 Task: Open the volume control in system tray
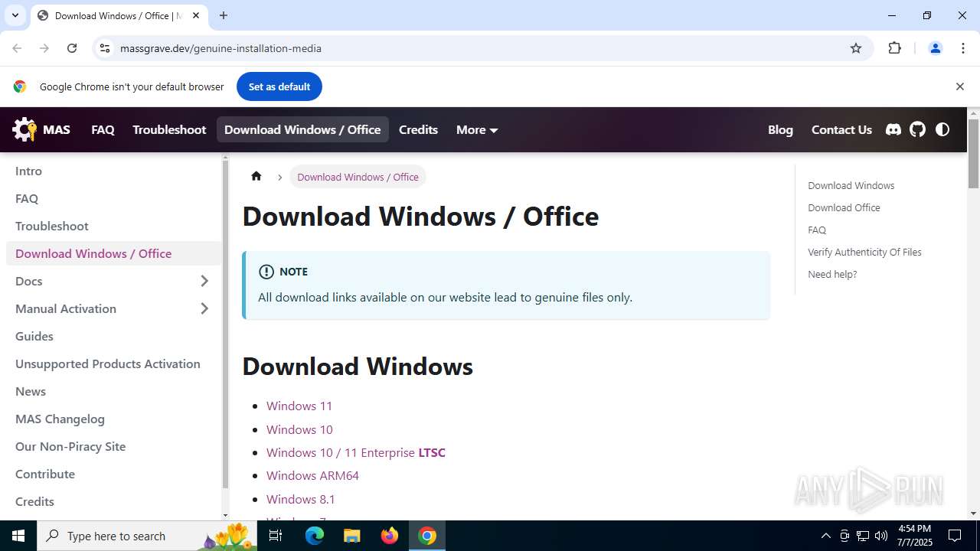coord(880,536)
